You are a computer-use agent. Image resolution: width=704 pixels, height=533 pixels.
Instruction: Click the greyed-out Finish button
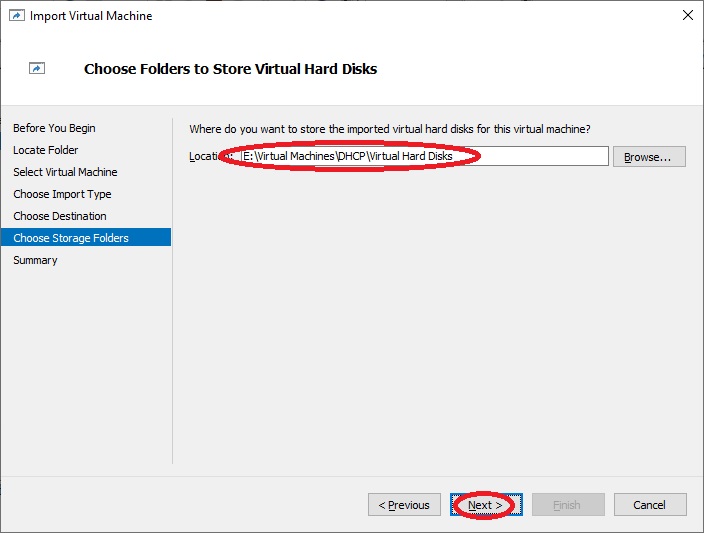click(568, 505)
